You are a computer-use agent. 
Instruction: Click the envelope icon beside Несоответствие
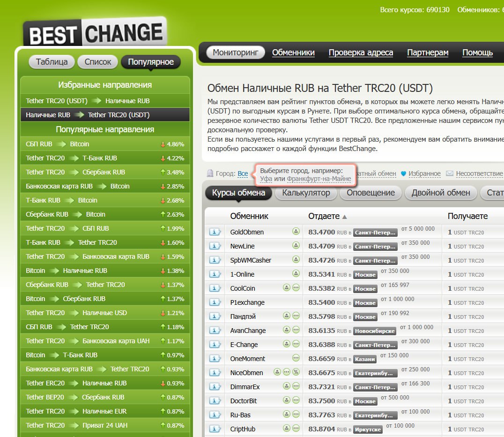(450, 173)
